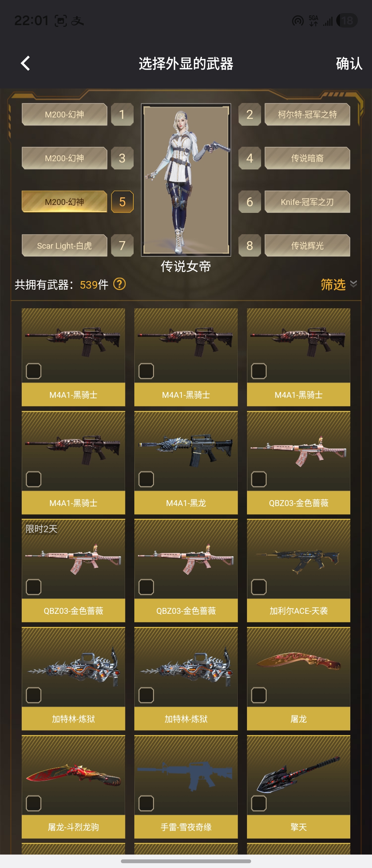Check the box for M4A1-黑龙
The width and height of the screenshot is (372, 868).
click(x=146, y=479)
